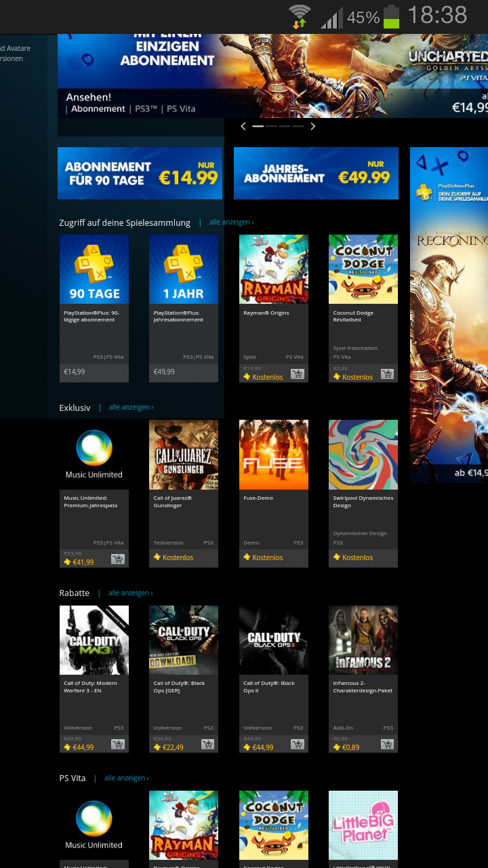Add Call of Duty Modern Warfare 3 to cart
This screenshot has width=488, height=868.
(x=117, y=744)
